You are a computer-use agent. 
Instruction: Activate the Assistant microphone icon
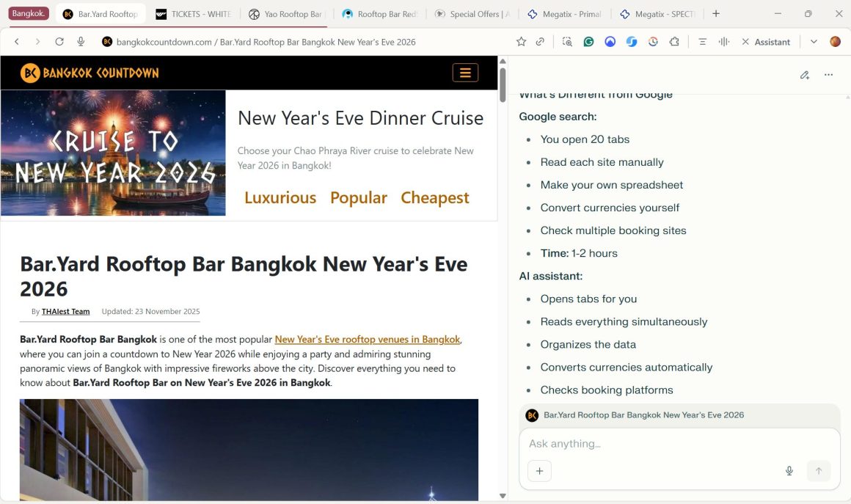pyautogui.click(x=789, y=471)
